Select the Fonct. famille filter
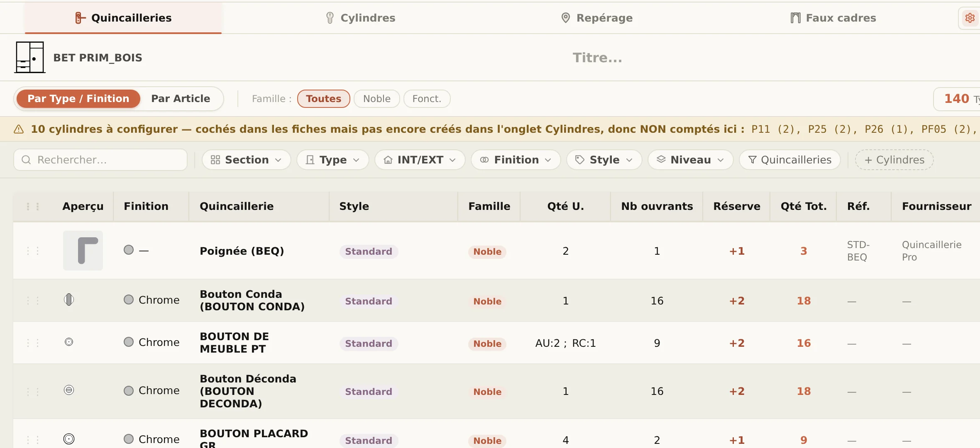 pyautogui.click(x=427, y=99)
